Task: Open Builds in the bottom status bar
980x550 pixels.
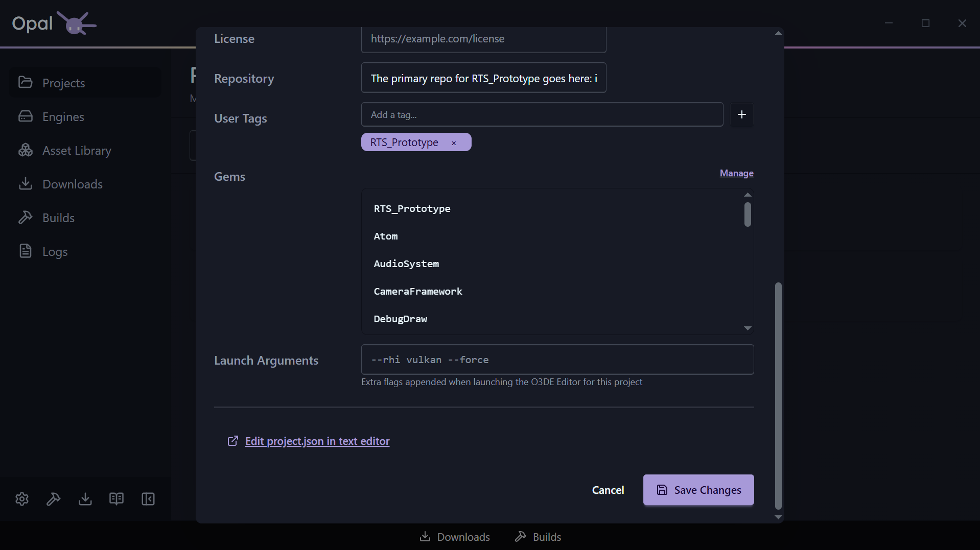Action: click(x=538, y=537)
